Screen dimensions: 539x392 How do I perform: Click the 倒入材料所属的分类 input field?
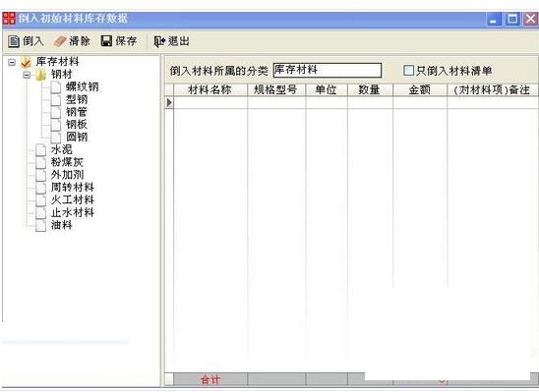coord(327,70)
